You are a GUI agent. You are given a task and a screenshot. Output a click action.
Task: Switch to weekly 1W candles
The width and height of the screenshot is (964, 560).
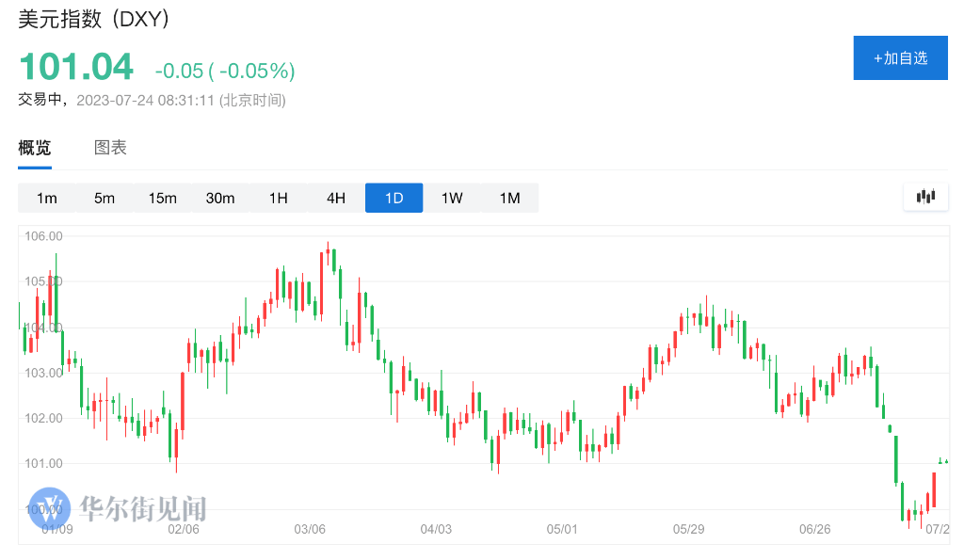[452, 198]
